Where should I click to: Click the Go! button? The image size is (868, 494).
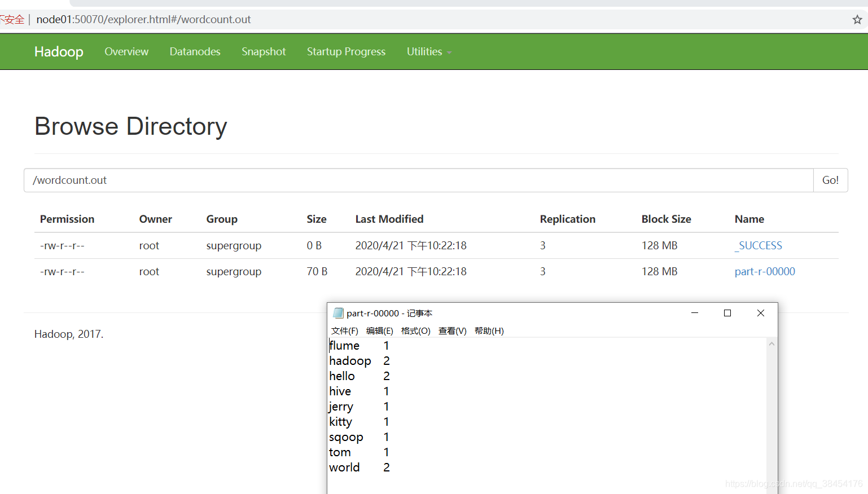[830, 180]
